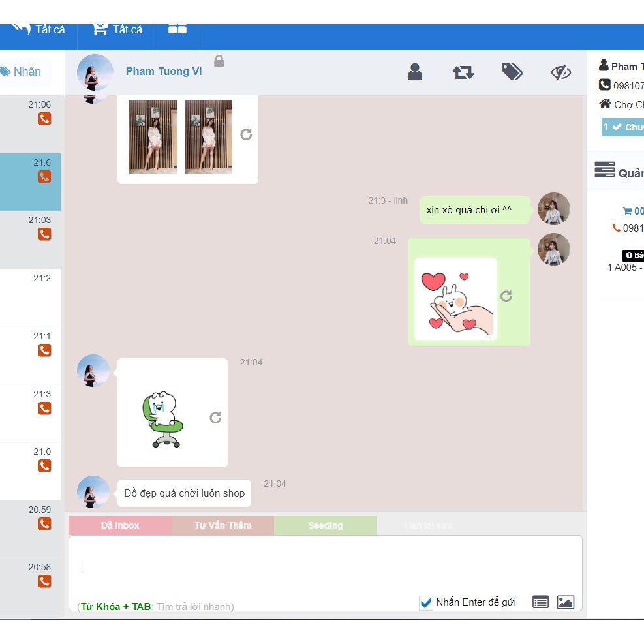Open the tags icon in chat header
This screenshot has width=644, height=644.
[x=512, y=72]
